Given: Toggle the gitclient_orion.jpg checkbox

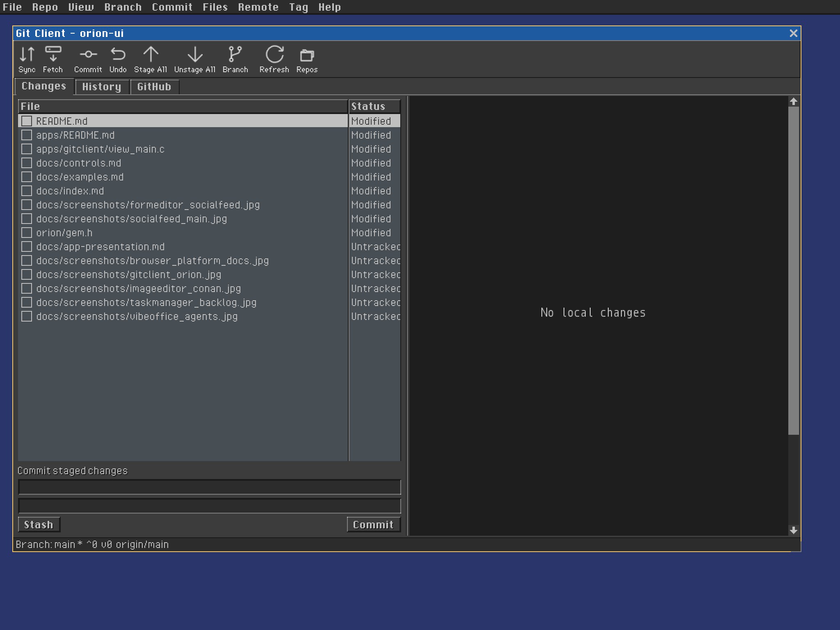Looking at the screenshot, I should pyautogui.click(x=27, y=274).
